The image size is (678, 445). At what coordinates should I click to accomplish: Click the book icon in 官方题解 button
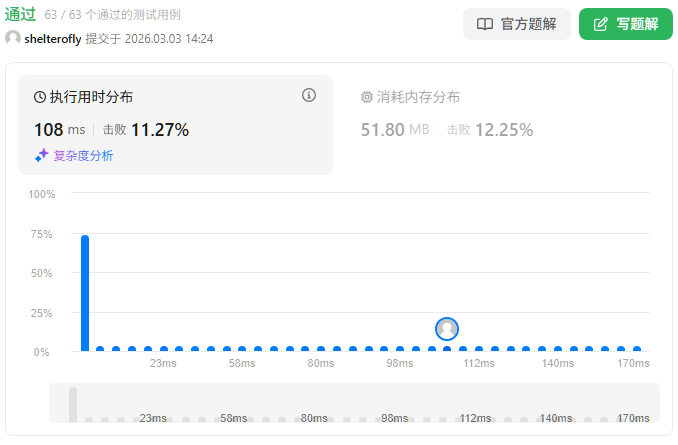(485, 24)
